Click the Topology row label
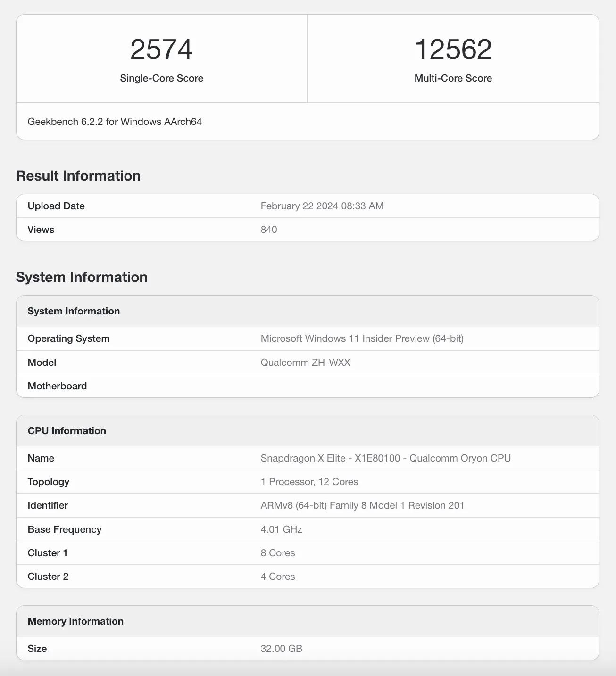 point(49,482)
